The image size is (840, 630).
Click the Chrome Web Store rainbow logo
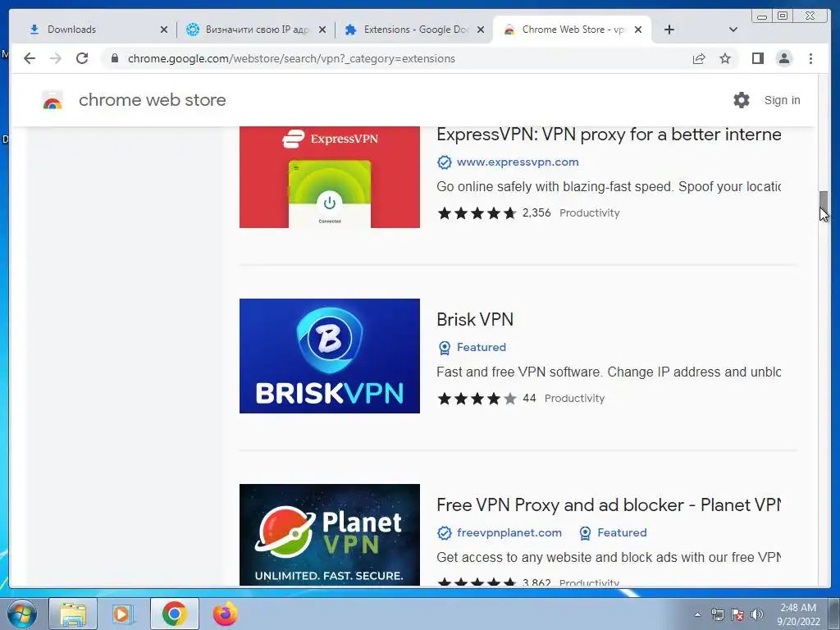tap(52, 100)
